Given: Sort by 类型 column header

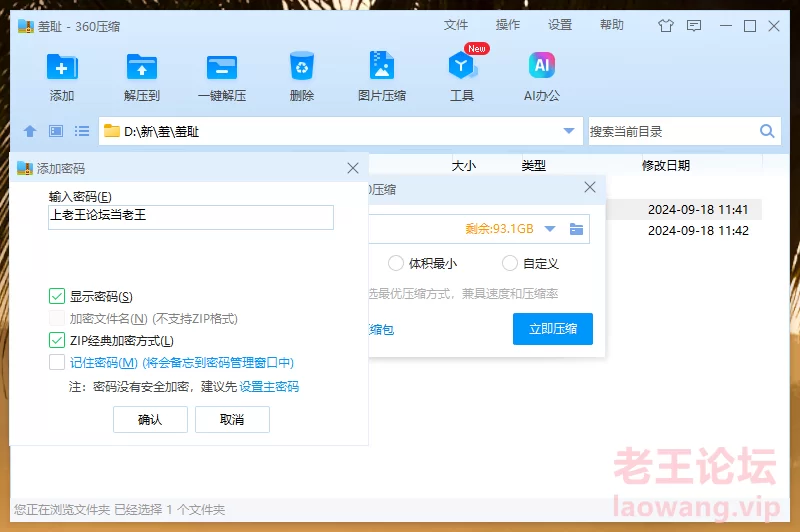Looking at the screenshot, I should [534, 165].
